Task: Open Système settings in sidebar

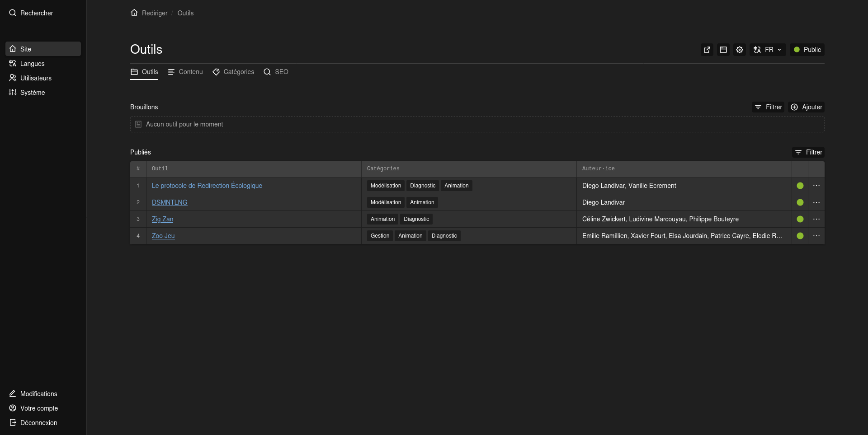Action: click(x=32, y=93)
